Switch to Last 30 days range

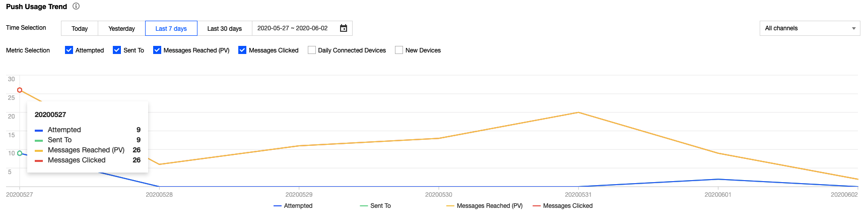tap(225, 28)
